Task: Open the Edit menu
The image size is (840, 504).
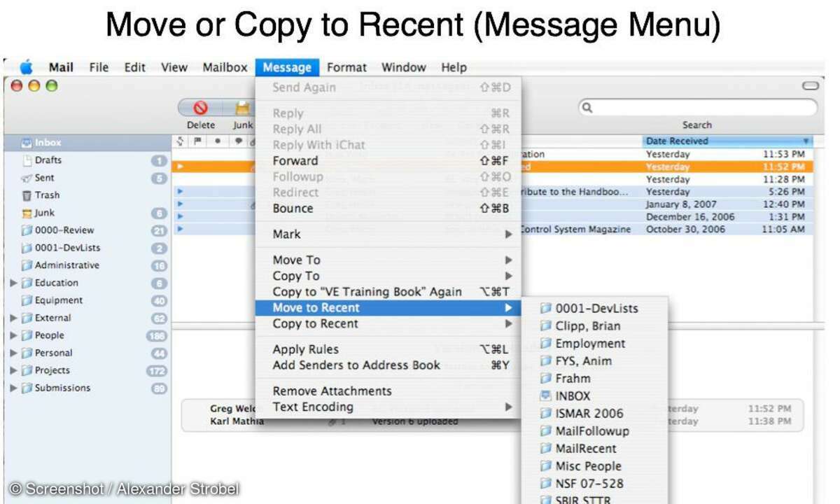Action: pyautogui.click(x=134, y=68)
